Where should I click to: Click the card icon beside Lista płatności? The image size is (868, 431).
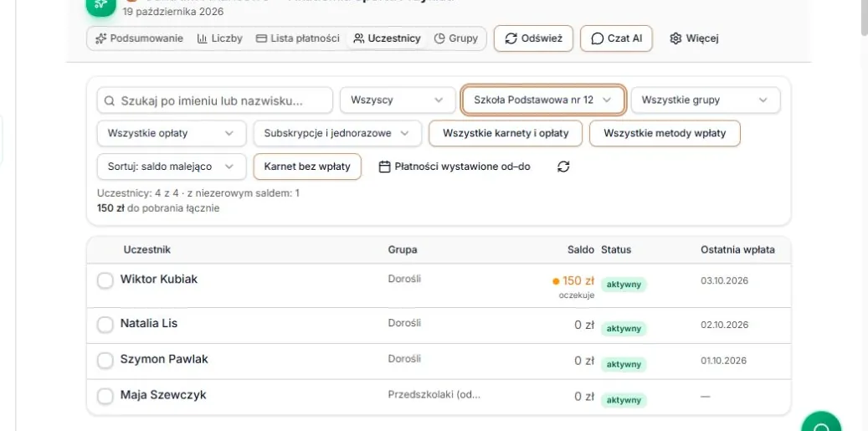pyautogui.click(x=261, y=38)
